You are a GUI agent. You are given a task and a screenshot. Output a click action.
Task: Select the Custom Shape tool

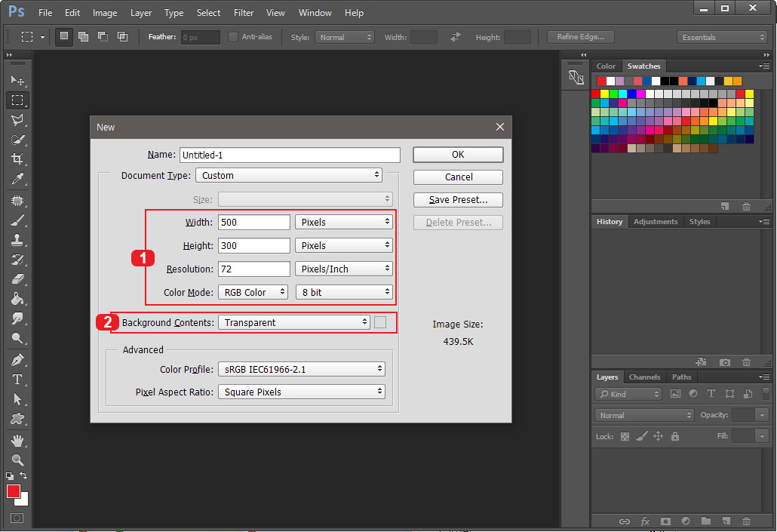[17, 419]
